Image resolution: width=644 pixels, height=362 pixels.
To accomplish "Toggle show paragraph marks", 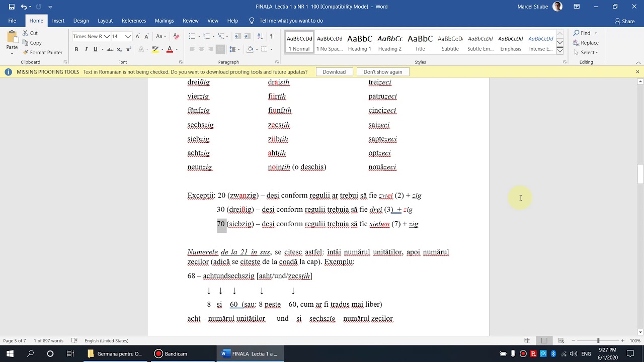I will (272, 36).
